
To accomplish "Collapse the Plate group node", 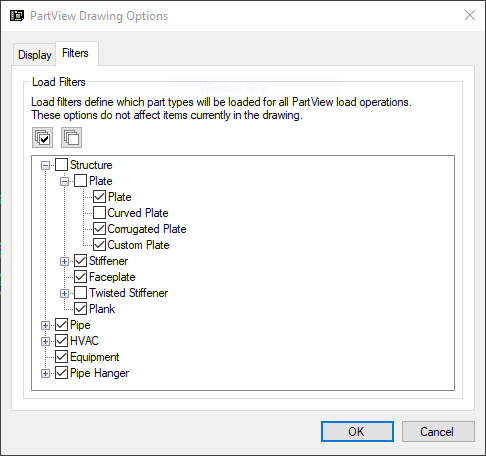I will pyautogui.click(x=64, y=181).
